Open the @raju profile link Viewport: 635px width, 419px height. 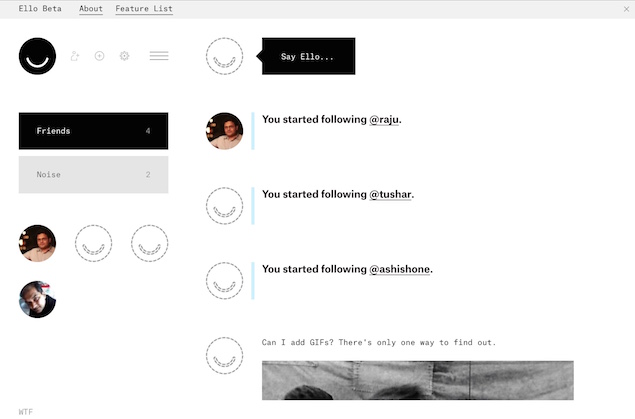click(x=385, y=120)
